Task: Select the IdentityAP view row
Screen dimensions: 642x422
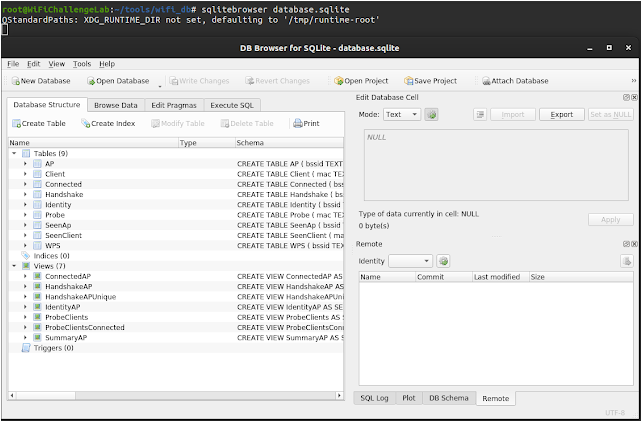Action: coord(176,307)
